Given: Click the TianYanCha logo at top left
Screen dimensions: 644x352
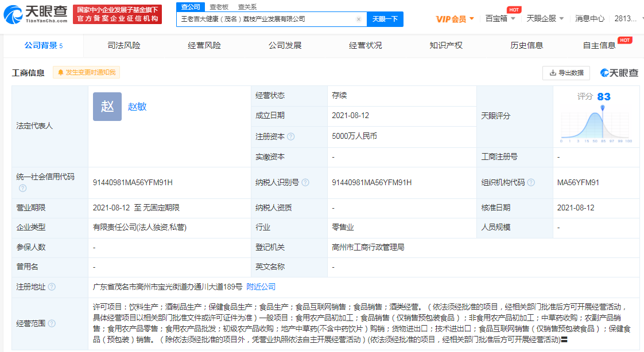Looking at the screenshot, I should click(36, 14).
